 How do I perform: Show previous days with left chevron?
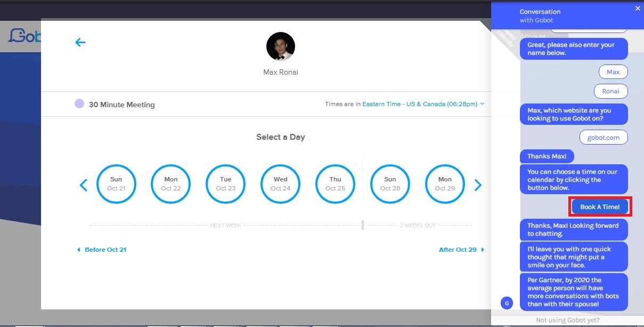tap(83, 185)
